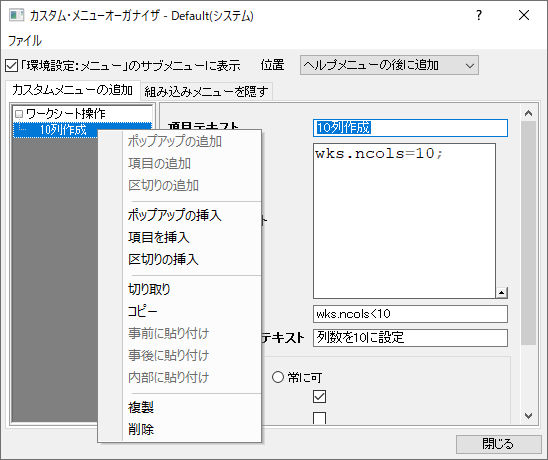Click inside the wks.ncols=10; script box

404,221
